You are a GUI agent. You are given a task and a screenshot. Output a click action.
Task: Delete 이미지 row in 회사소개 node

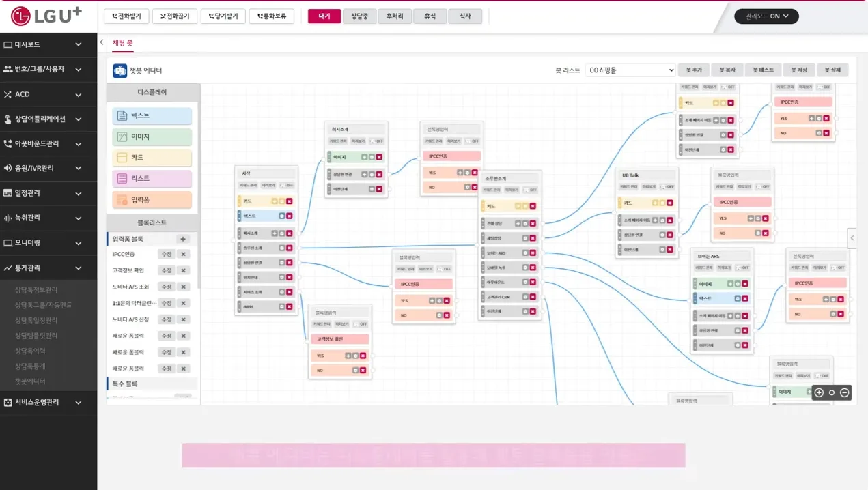(x=379, y=157)
